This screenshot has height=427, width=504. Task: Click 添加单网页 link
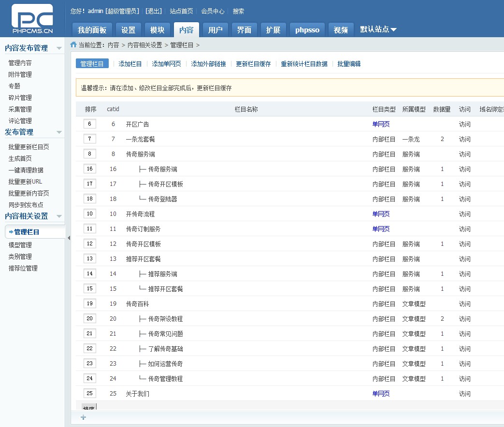(x=166, y=64)
